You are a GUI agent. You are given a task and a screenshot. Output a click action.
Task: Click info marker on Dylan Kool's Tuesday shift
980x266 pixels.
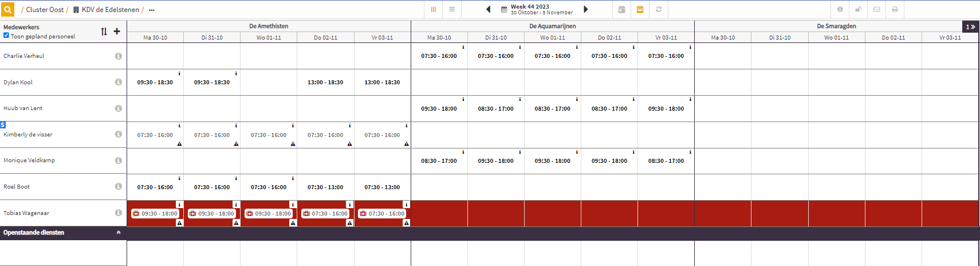point(236,73)
